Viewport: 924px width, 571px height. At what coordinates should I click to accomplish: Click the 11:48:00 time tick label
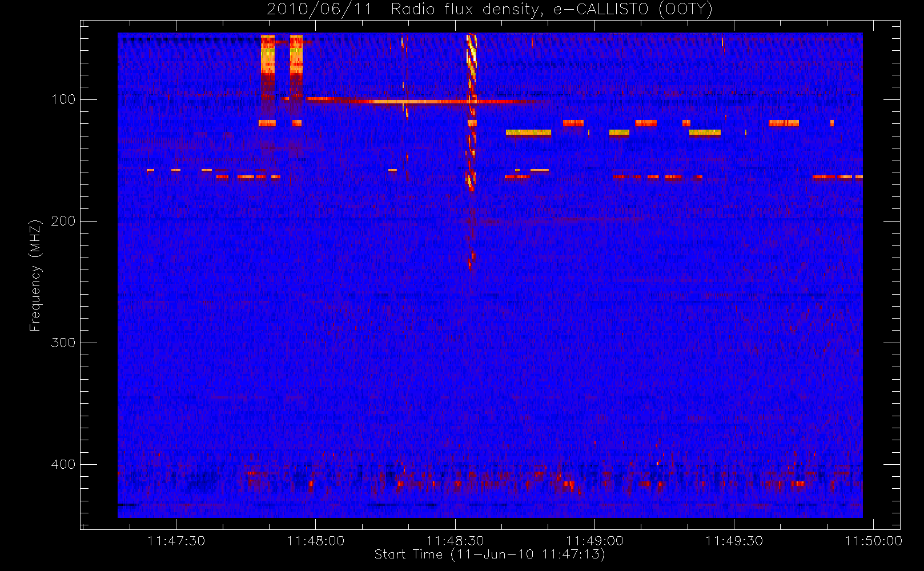click(315, 541)
